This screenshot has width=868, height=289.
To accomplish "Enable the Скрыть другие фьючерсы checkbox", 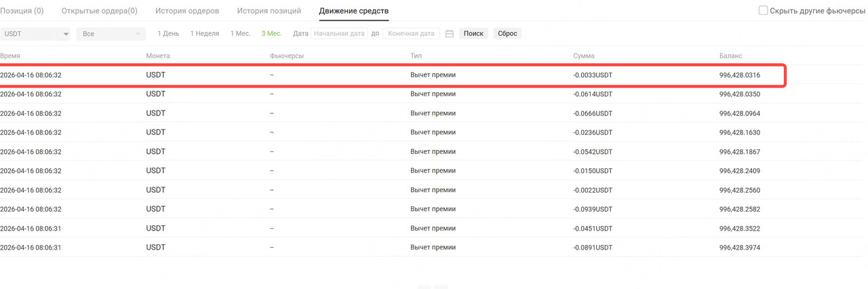I will (763, 11).
